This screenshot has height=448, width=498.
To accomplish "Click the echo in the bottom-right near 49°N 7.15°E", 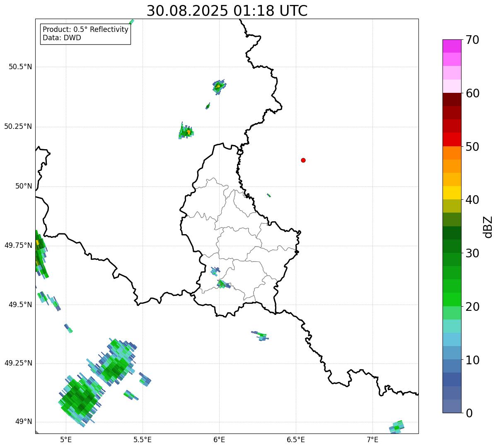I will pos(397,427).
